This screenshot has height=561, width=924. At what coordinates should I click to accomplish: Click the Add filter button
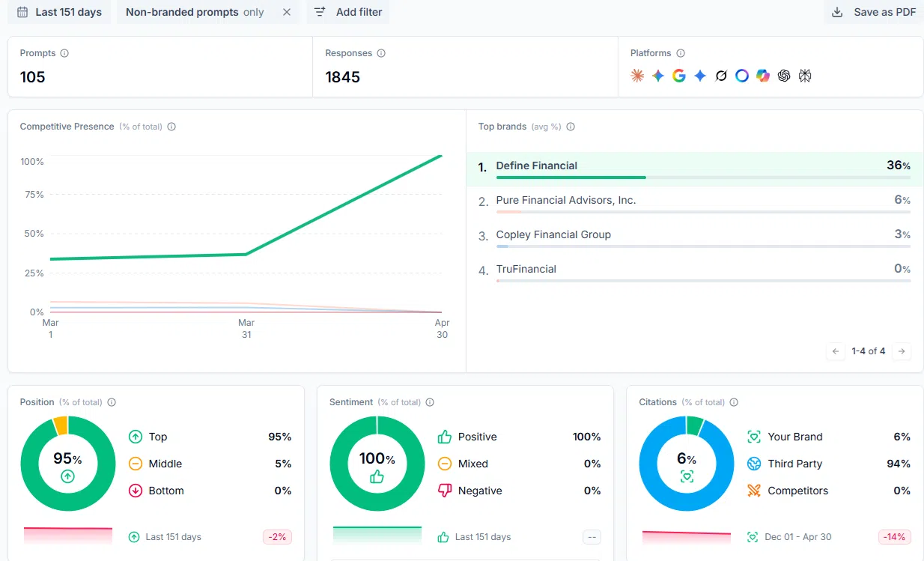pos(348,12)
